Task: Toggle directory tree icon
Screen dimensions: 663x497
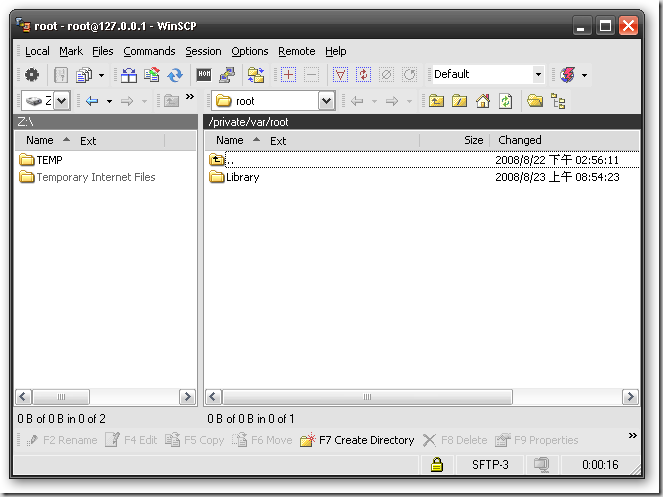Action: 558,102
